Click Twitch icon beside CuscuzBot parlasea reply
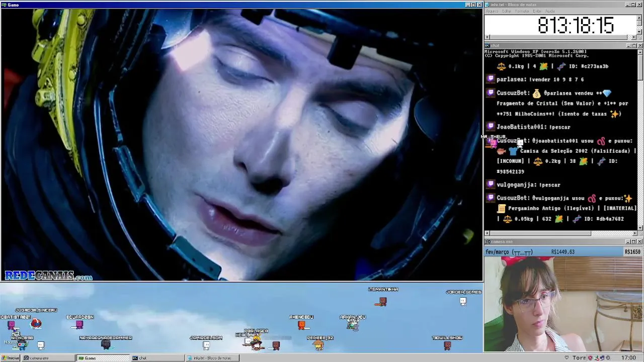Screen dimensions: 644x362 pos(491,93)
